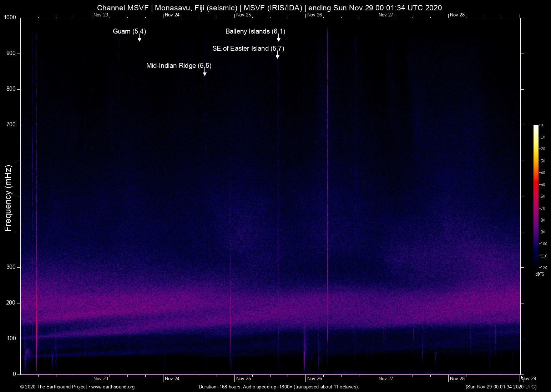Select the Guam (5.4) event label
Viewport: 551px width, 392px height.
pos(129,31)
